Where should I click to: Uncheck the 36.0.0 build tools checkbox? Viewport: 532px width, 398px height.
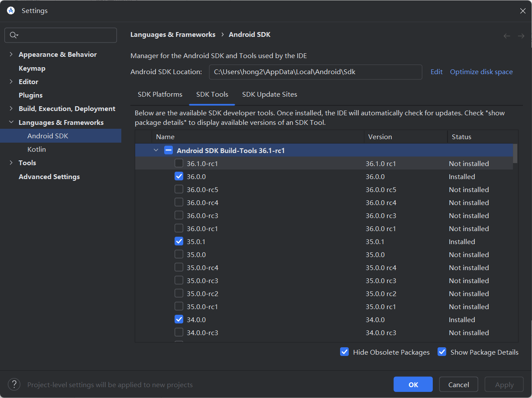coord(179,176)
